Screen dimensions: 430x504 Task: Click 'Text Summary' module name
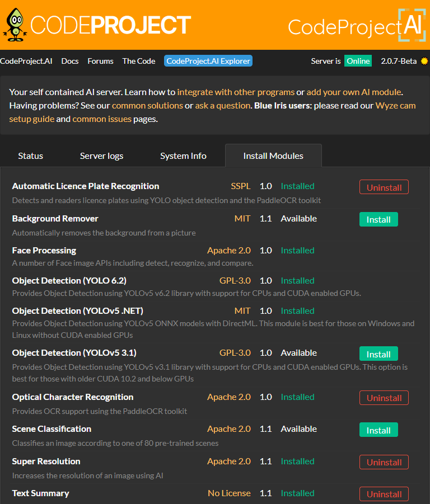pyautogui.click(x=40, y=493)
